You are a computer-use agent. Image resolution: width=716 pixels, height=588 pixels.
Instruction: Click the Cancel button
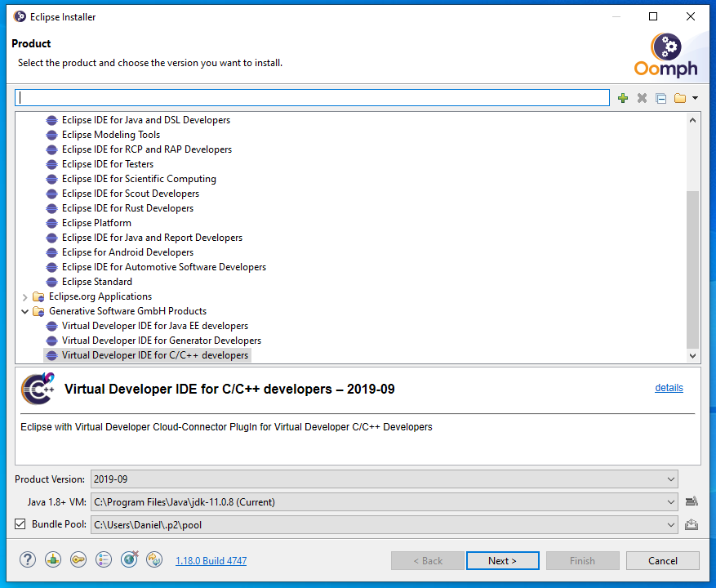pyautogui.click(x=663, y=560)
